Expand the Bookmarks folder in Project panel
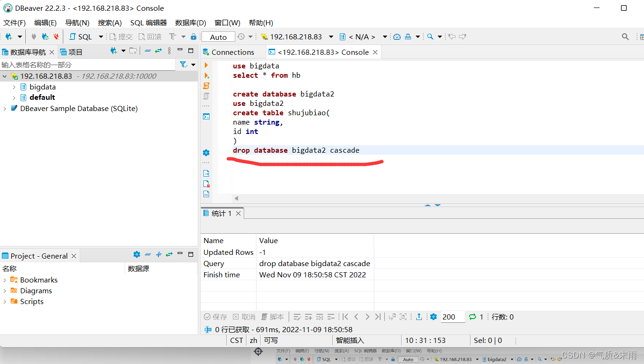Viewport: 644px width, 364px height. 5,280
